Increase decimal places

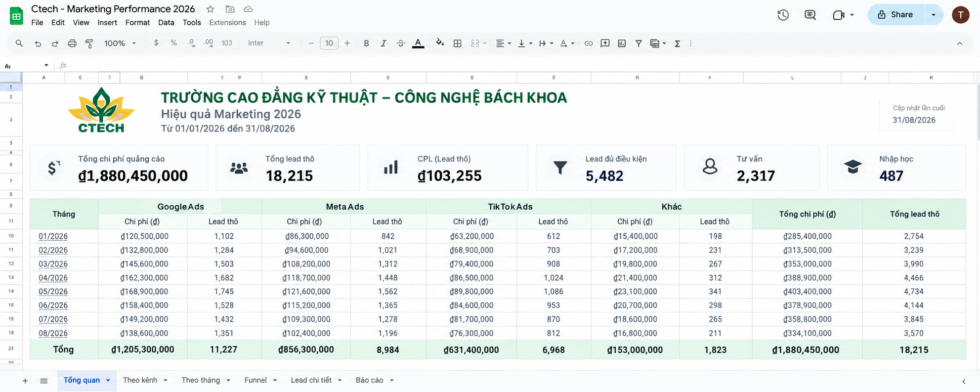(209, 43)
